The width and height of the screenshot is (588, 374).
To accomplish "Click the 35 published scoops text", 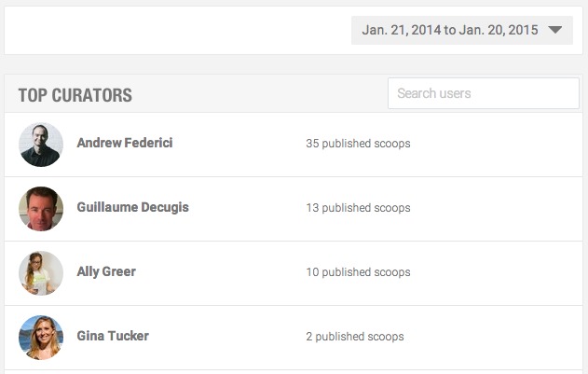I will (358, 144).
